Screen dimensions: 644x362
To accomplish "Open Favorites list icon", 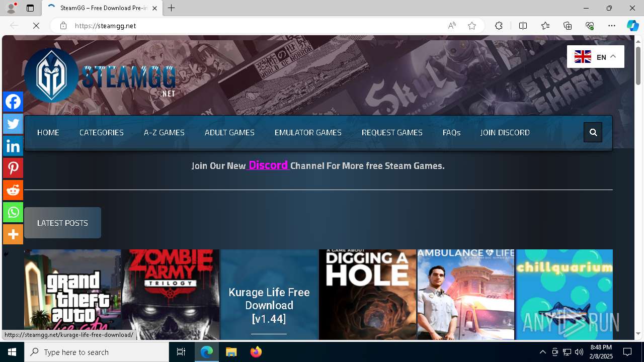I will point(545,26).
